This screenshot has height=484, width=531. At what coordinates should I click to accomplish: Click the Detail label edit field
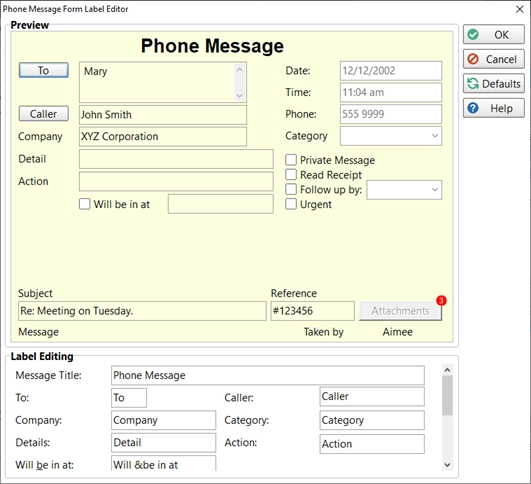click(x=164, y=443)
